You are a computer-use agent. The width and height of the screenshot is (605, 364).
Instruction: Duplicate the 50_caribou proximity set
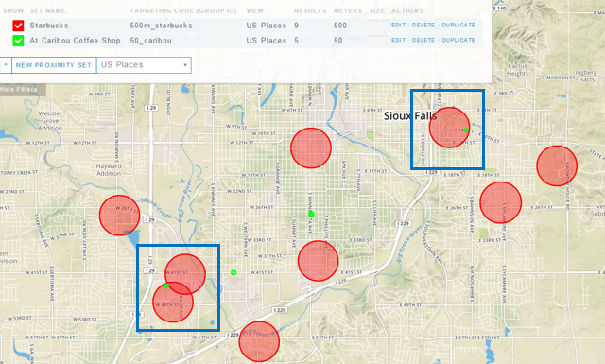coord(458,40)
